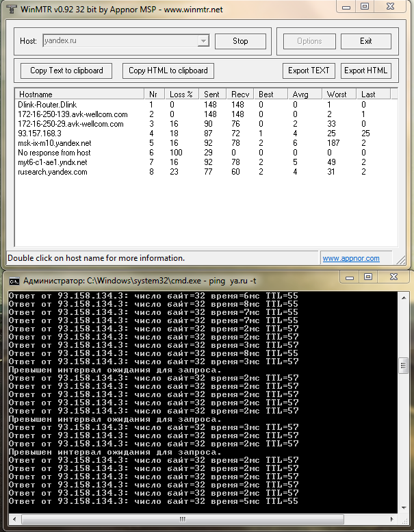414x532 pixels.
Task: Click the Export HTML button
Action: tap(366, 71)
